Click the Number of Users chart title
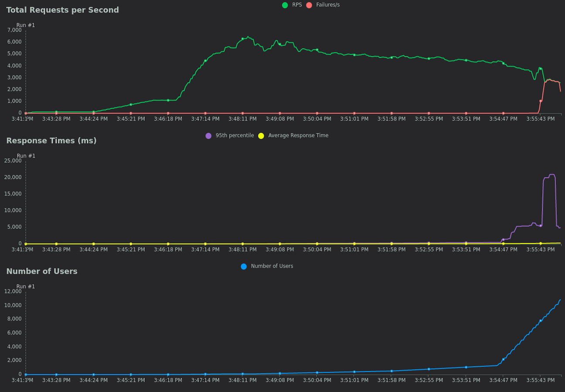Viewport: 565px width, 392px height. pos(42,271)
